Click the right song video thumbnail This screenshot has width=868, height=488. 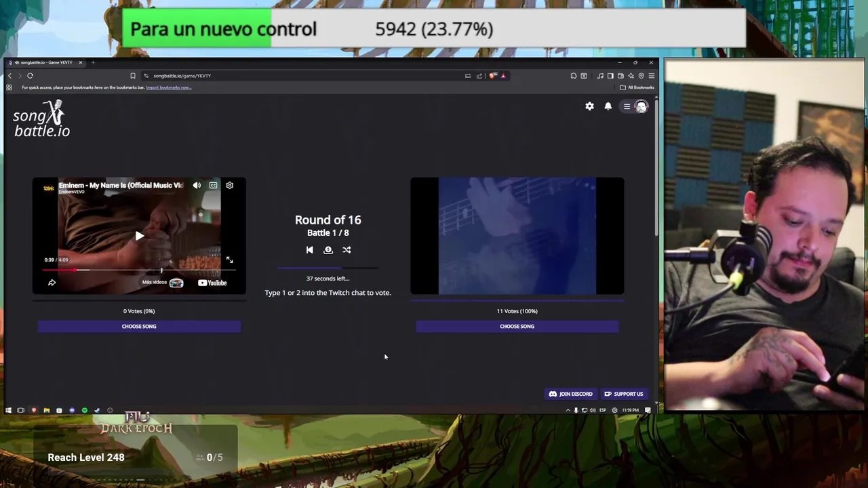(517, 236)
